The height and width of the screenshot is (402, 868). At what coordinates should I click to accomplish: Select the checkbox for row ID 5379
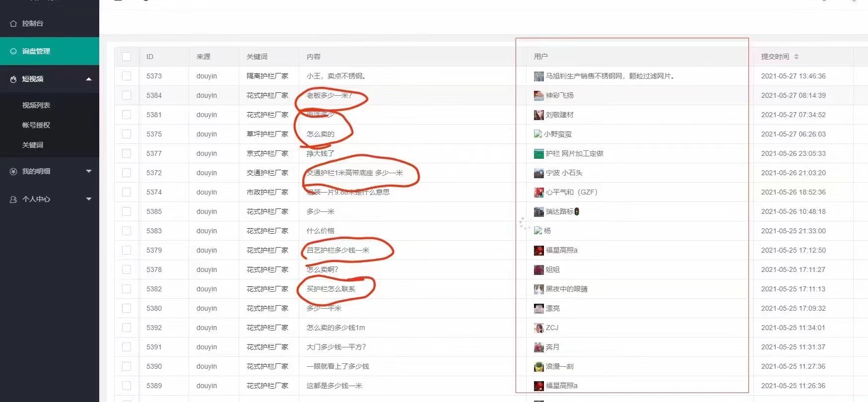coord(127,250)
